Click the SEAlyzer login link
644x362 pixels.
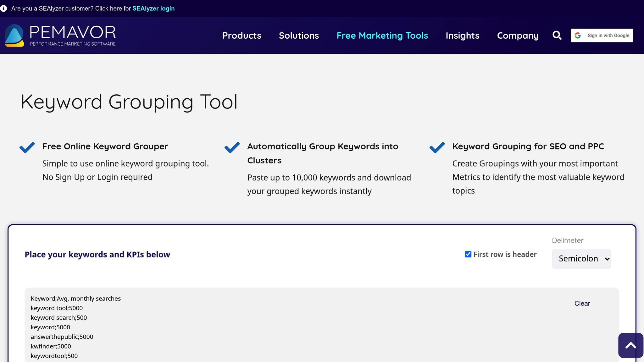pyautogui.click(x=153, y=8)
